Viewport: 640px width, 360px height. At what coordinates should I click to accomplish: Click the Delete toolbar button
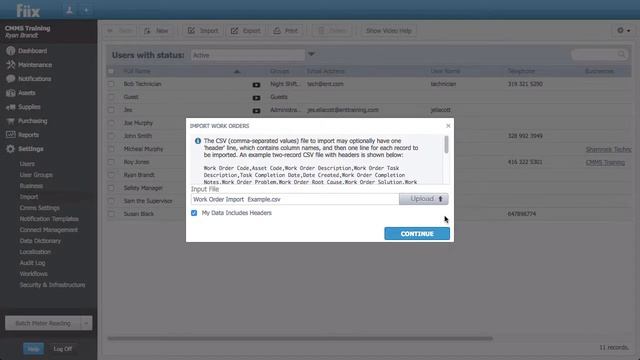coord(332,31)
